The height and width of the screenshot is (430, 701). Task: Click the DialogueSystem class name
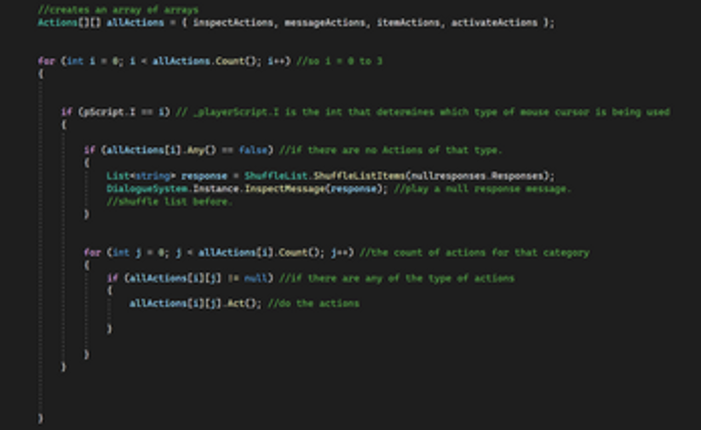click(x=147, y=189)
